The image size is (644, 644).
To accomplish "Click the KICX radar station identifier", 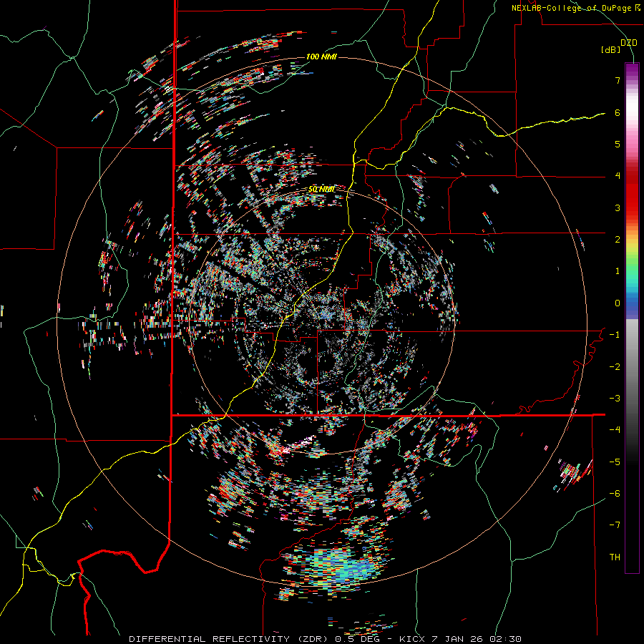I will [x=413, y=639].
